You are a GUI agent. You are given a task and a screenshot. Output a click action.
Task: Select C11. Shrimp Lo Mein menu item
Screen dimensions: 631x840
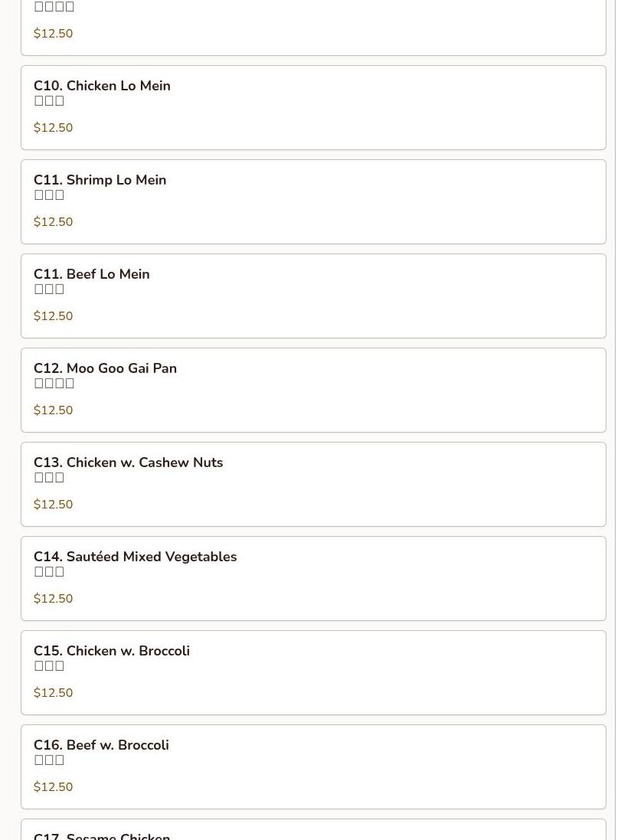tap(313, 202)
